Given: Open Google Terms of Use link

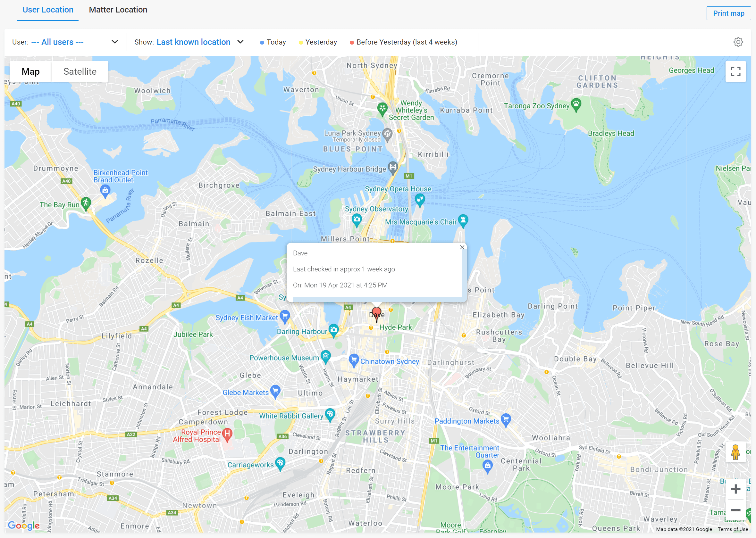Looking at the screenshot, I should coord(733,529).
